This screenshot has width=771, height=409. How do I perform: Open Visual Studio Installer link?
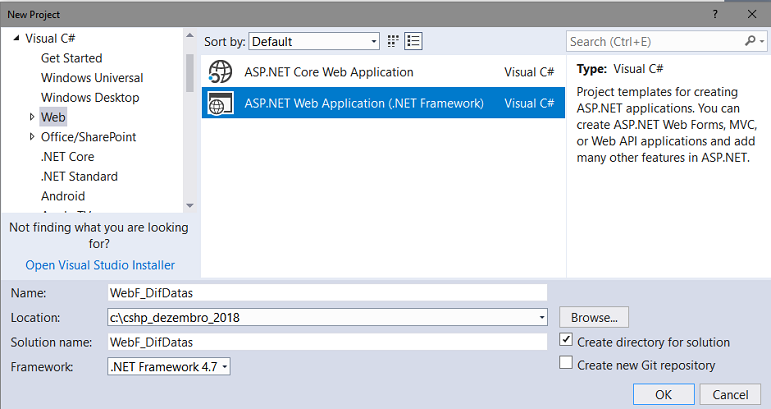pyautogui.click(x=100, y=265)
